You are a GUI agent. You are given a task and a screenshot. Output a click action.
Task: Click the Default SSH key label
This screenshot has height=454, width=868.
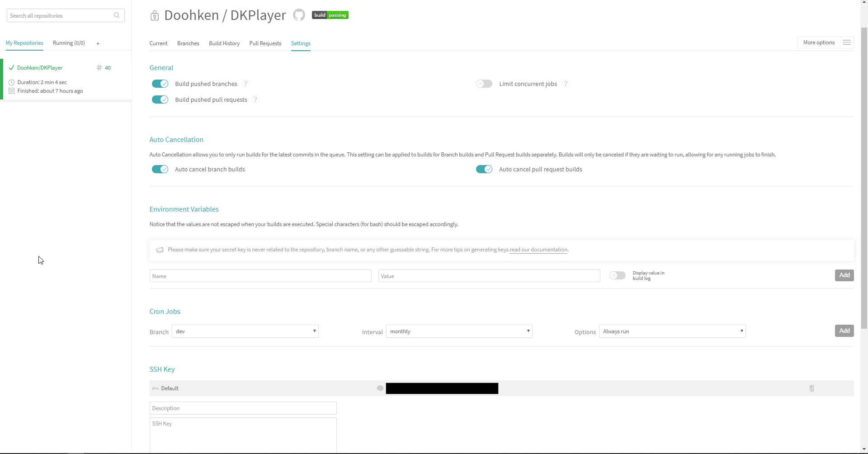(x=170, y=388)
